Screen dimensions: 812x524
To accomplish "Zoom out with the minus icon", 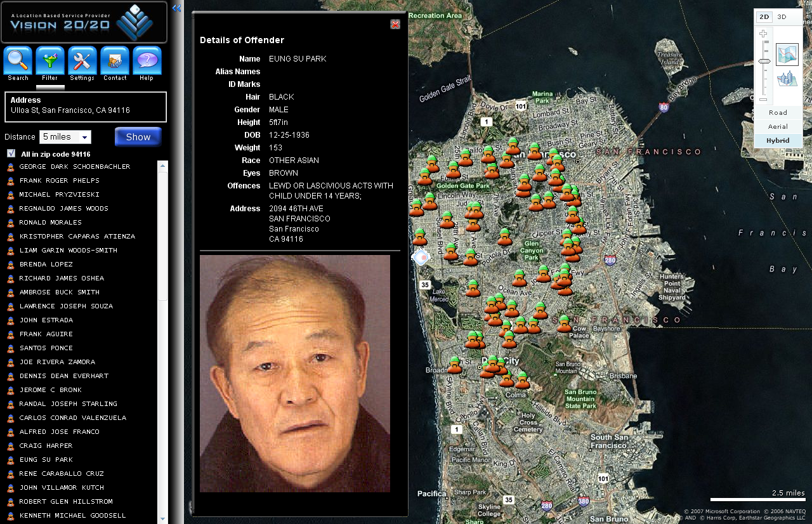I will 763,99.
